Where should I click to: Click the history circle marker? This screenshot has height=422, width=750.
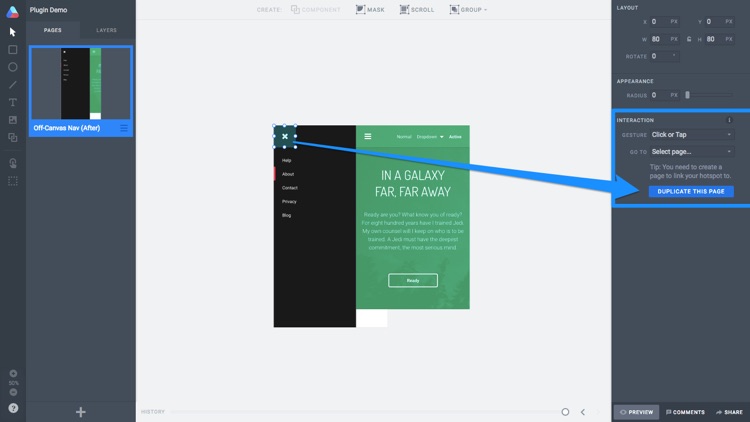(x=565, y=412)
